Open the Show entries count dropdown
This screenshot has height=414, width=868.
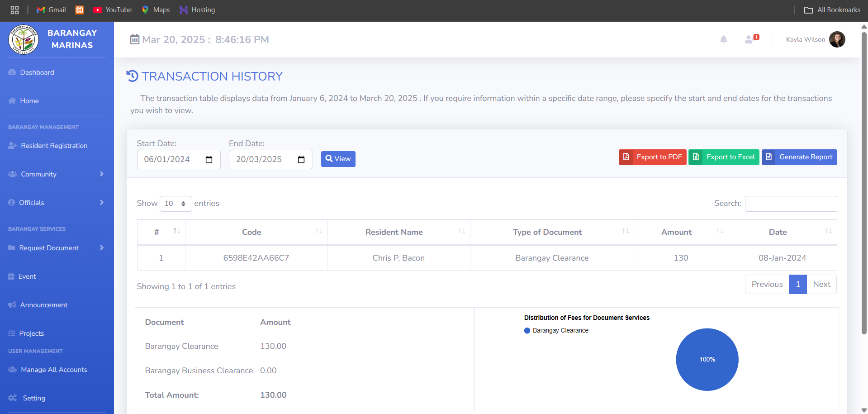(175, 204)
